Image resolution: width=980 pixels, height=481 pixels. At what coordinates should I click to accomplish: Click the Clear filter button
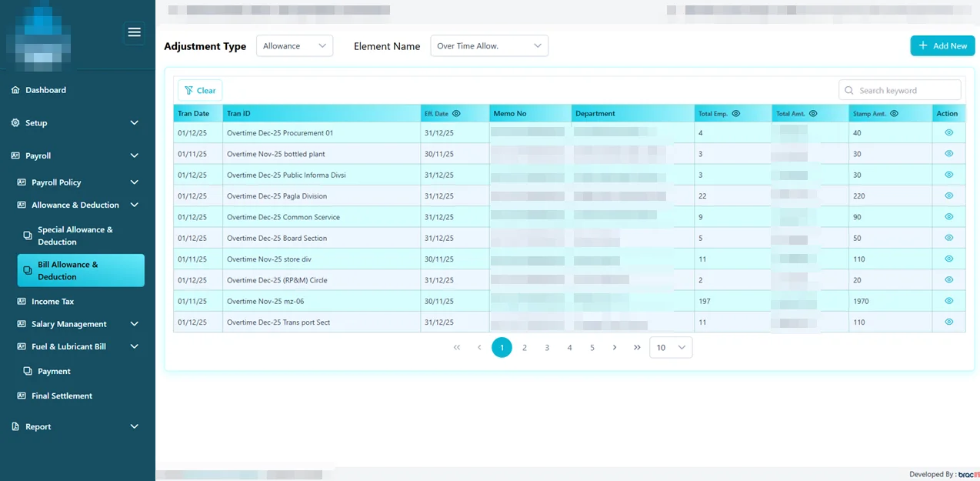(200, 91)
